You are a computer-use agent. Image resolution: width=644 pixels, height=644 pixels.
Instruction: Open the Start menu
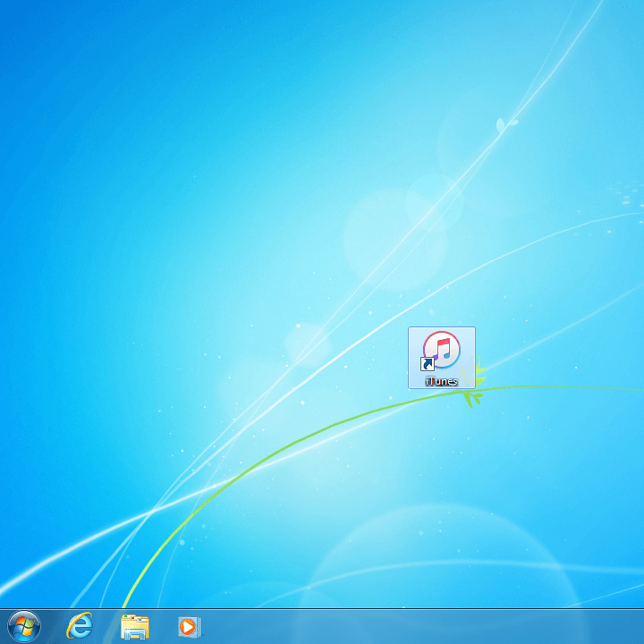point(24,626)
